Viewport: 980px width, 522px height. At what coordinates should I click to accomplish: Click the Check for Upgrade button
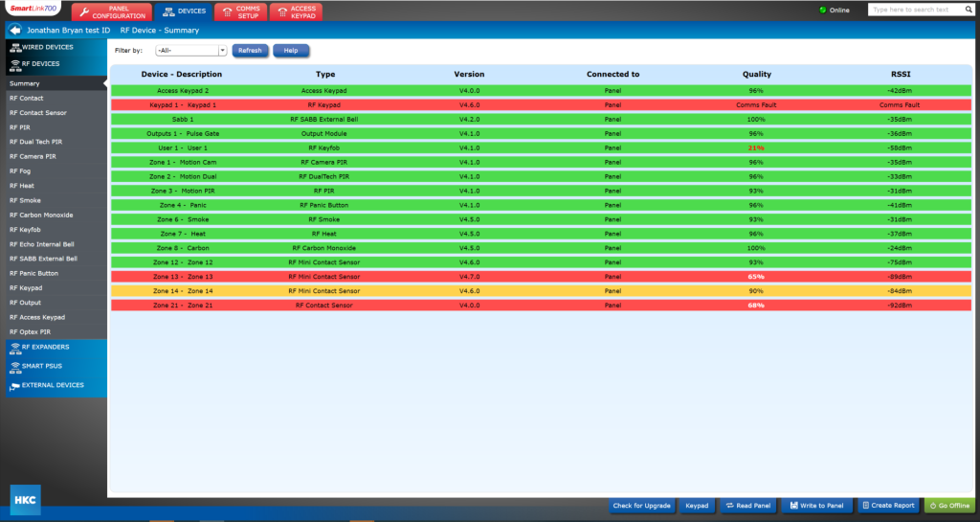tap(641, 506)
